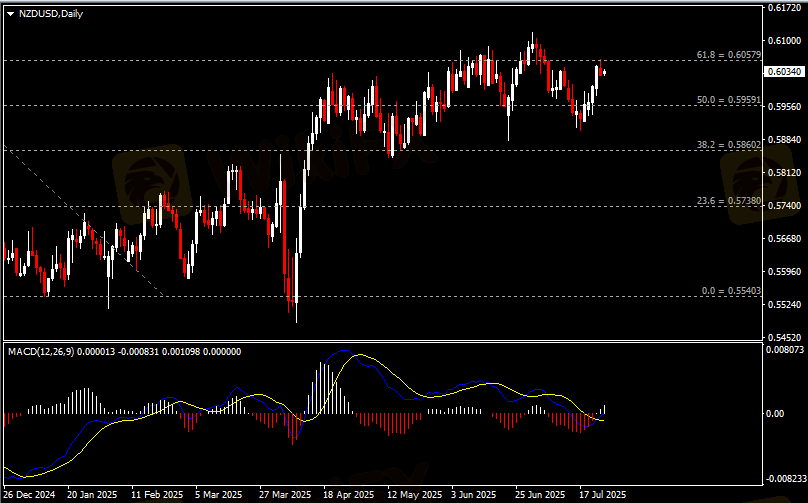Viewport: 808px width, 503px height.
Task: Click the 0.00 MACD scale value
Action: [x=775, y=414]
